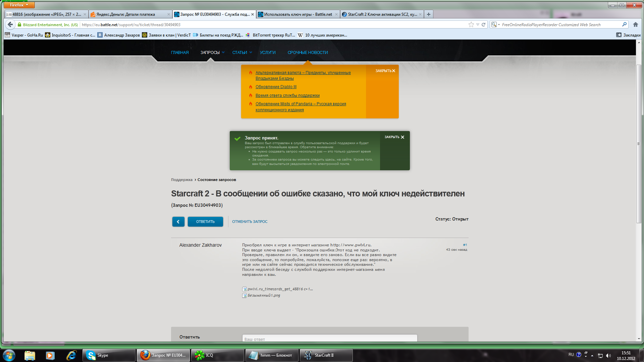Viewport: 644px width, 362px height.
Task: Open the Windows Start button
Action: 9,355
